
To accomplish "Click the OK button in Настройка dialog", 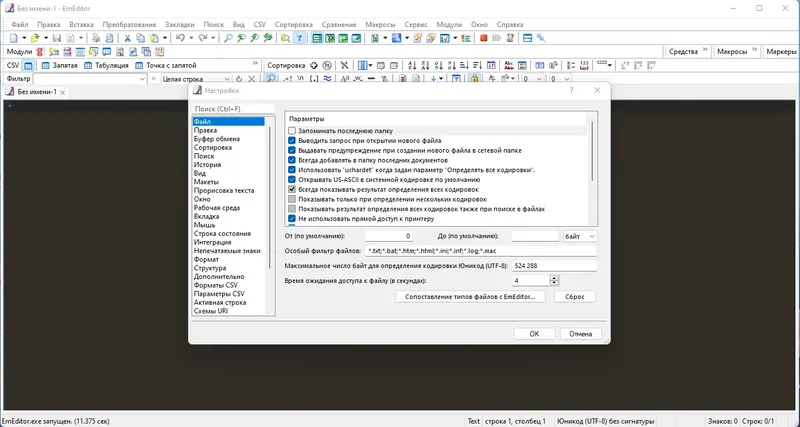I will pyautogui.click(x=534, y=334).
